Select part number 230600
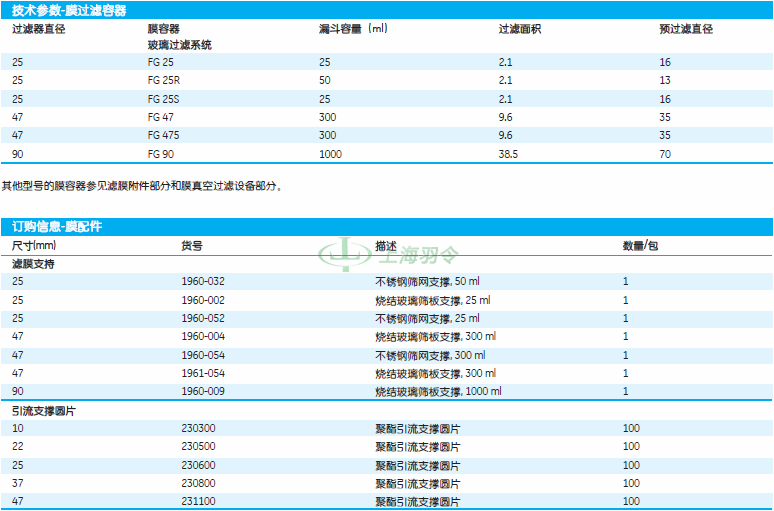Screen dimensions: 774x511 coord(198,465)
